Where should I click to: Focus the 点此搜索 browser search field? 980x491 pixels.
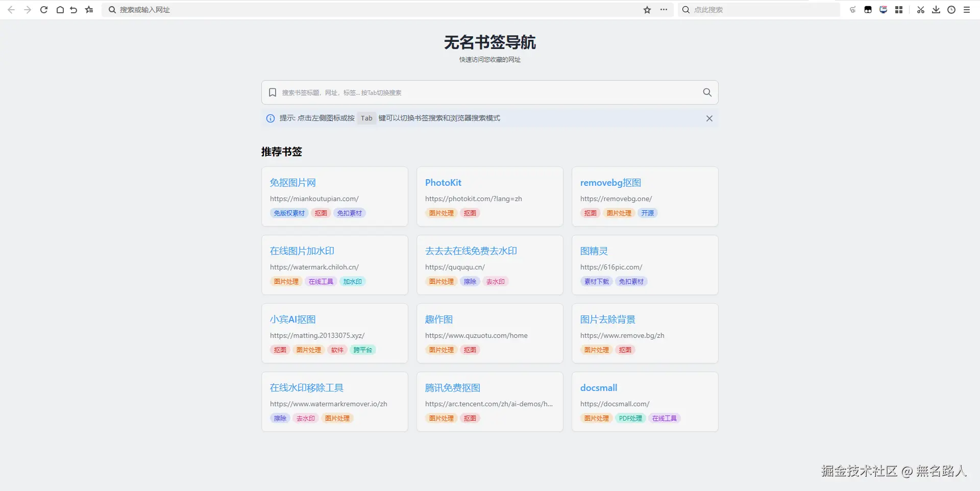pyautogui.click(x=758, y=10)
